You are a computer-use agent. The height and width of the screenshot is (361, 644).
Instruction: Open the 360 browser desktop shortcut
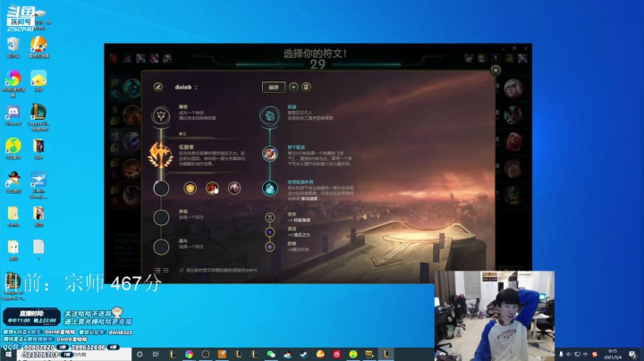click(x=13, y=83)
